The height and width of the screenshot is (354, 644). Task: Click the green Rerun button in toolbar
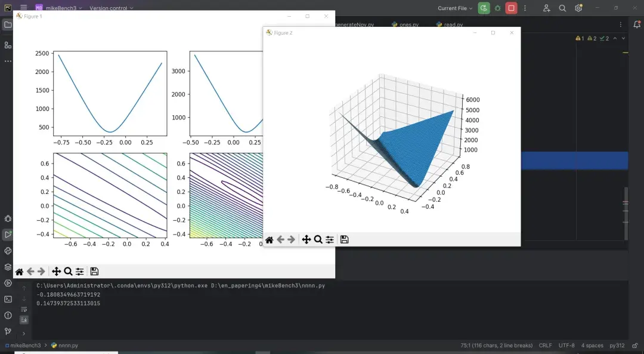tap(484, 8)
